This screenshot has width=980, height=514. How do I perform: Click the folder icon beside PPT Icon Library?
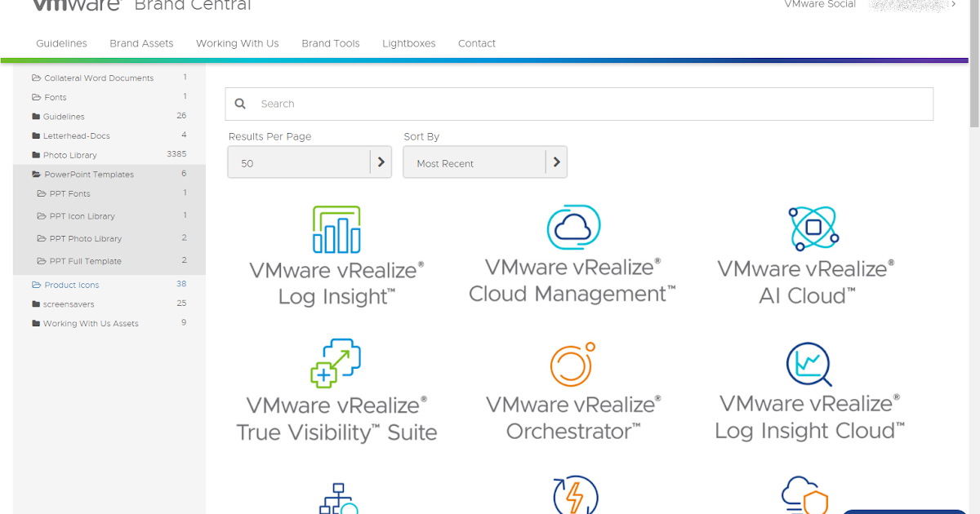(x=42, y=216)
